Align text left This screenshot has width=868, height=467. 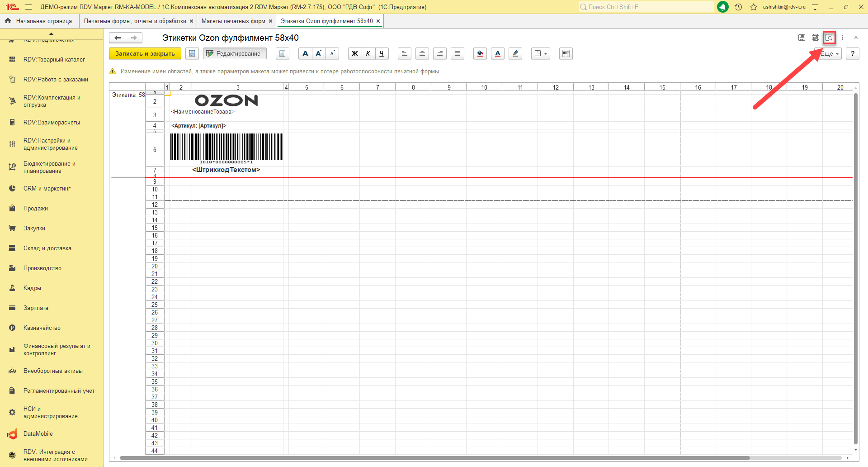pyautogui.click(x=405, y=53)
